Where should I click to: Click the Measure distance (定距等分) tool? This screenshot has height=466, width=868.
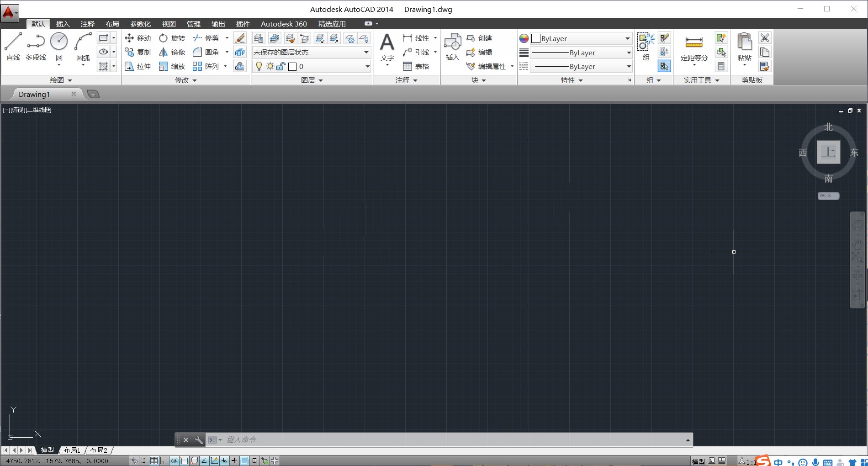click(x=694, y=48)
